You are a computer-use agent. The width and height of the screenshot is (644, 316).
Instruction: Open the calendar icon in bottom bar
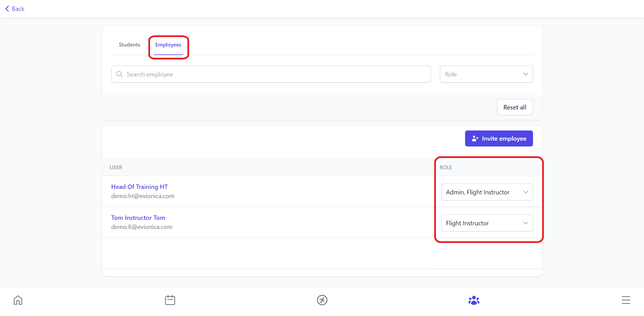170,300
